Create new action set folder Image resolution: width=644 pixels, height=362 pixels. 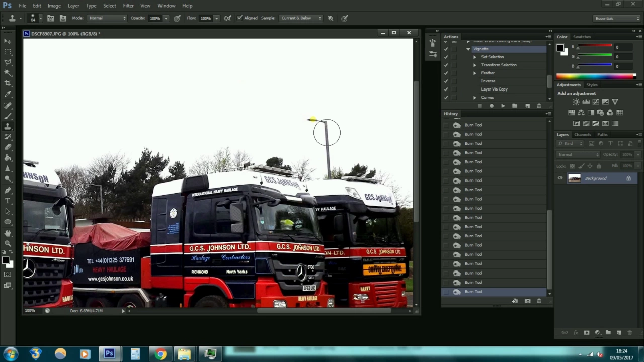coord(515,106)
